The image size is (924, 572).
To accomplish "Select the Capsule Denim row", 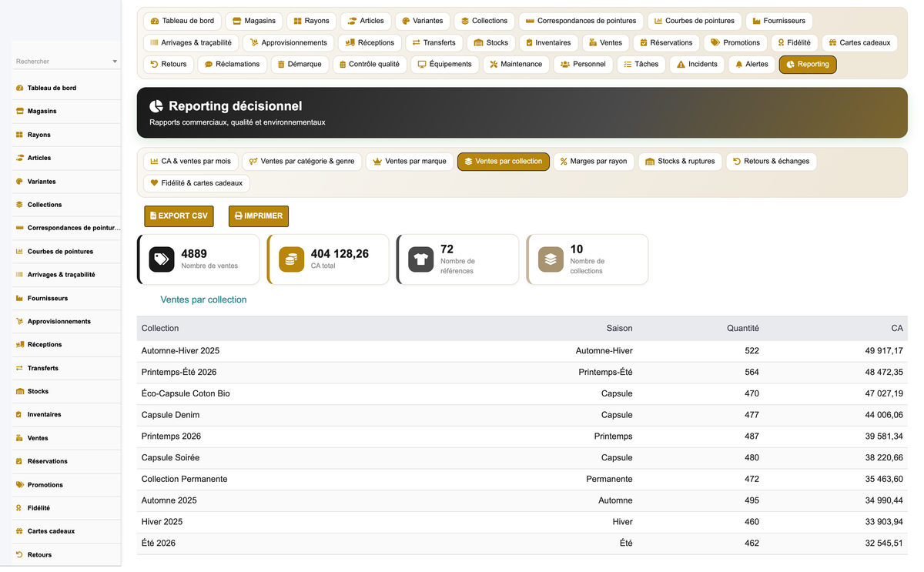I will (522, 416).
